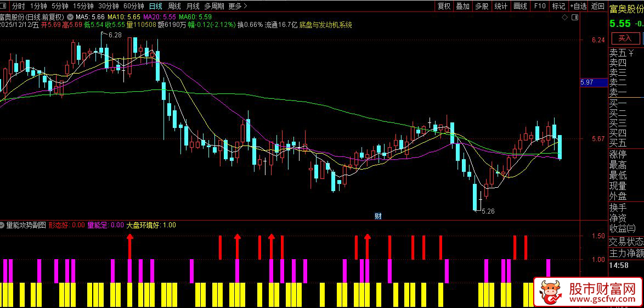
Task: Select the 1分钟 period tab
Action: point(38,6)
